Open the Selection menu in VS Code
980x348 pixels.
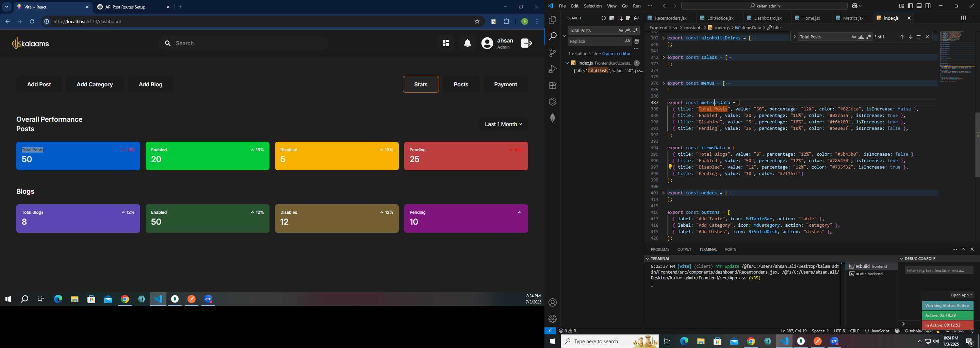592,6
